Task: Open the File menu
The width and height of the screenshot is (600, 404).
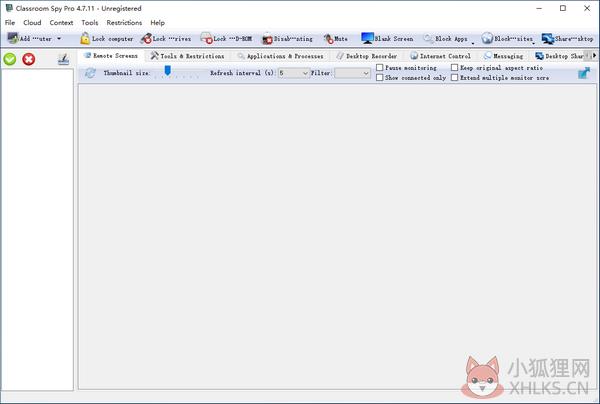Action: point(10,23)
